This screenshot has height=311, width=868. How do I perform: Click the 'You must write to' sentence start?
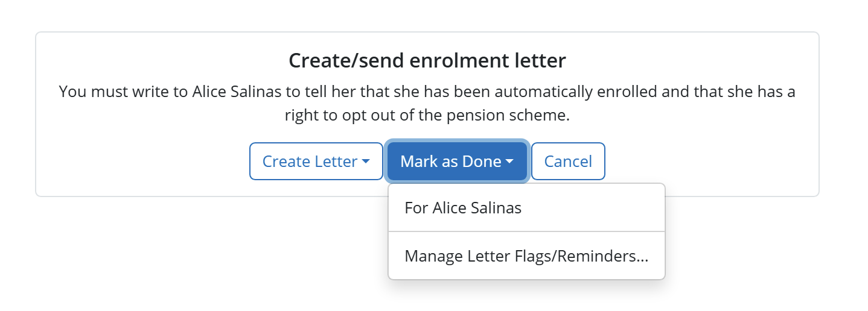point(124,93)
